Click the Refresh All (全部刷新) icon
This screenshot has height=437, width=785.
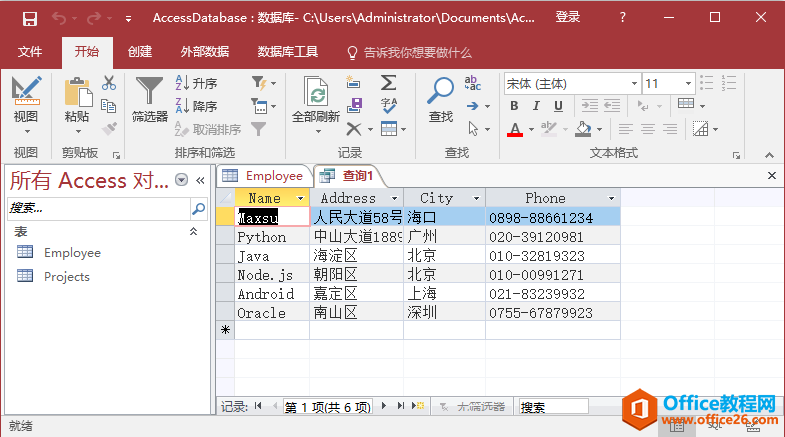(315, 95)
